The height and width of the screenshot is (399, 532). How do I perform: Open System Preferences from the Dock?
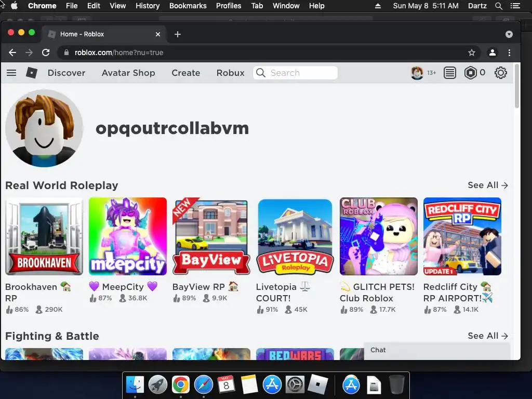click(x=295, y=385)
